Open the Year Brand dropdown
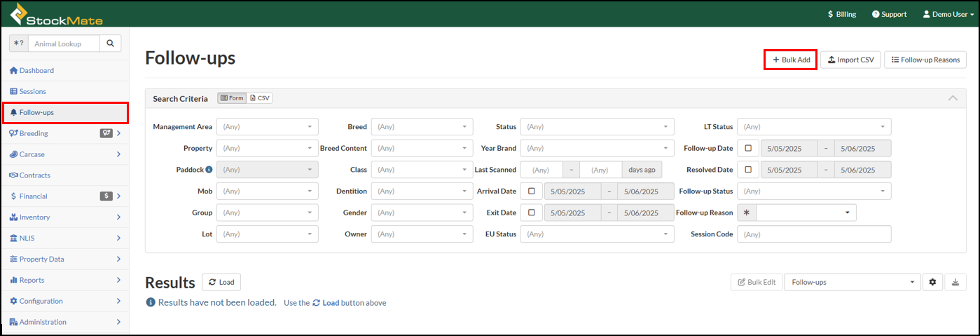 [x=597, y=149]
